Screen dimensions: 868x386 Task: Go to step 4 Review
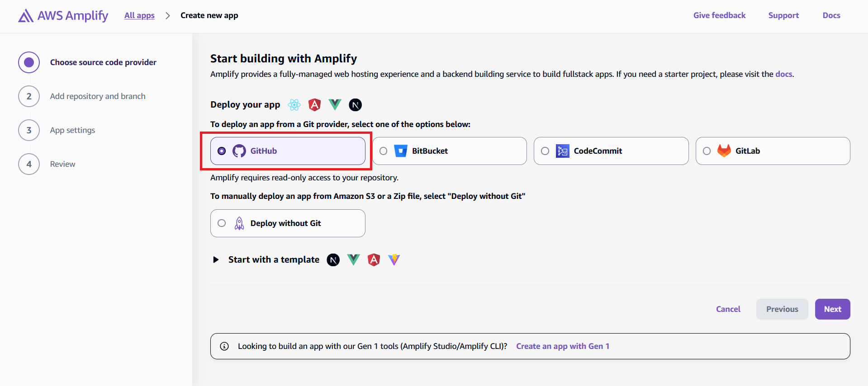[x=47, y=164]
